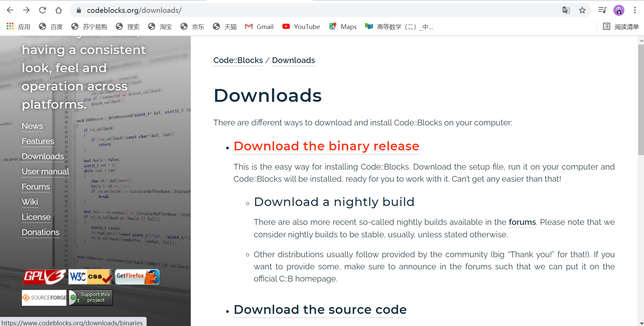Image resolution: width=644 pixels, height=326 pixels.
Task: Click the Downloads page heading
Action: pyautogui.click(x=268, y=95)
